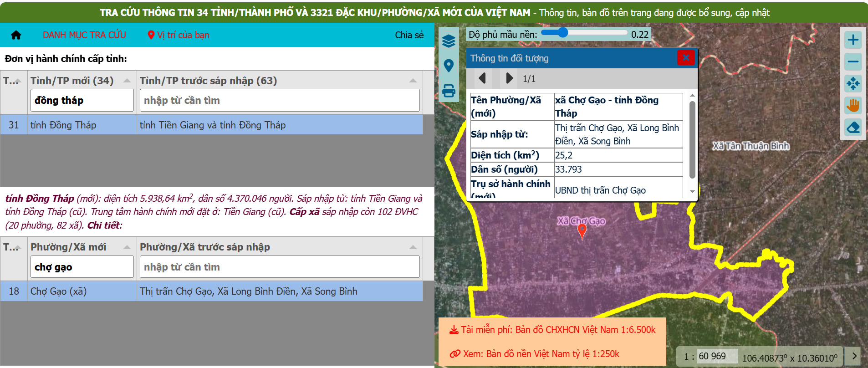This screenshot has height=368, width=868.
Task: Zoom out with the minus button
Action: click(x=853, y=61)
